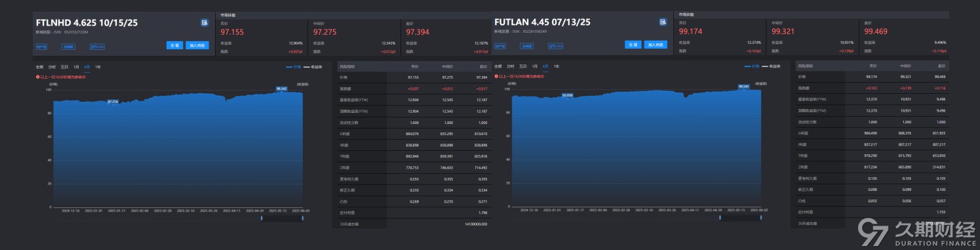Screen dimensions: 980x250
Task: Select 全部 range tab in FUTLAN chart
Action: pos(498,66)
